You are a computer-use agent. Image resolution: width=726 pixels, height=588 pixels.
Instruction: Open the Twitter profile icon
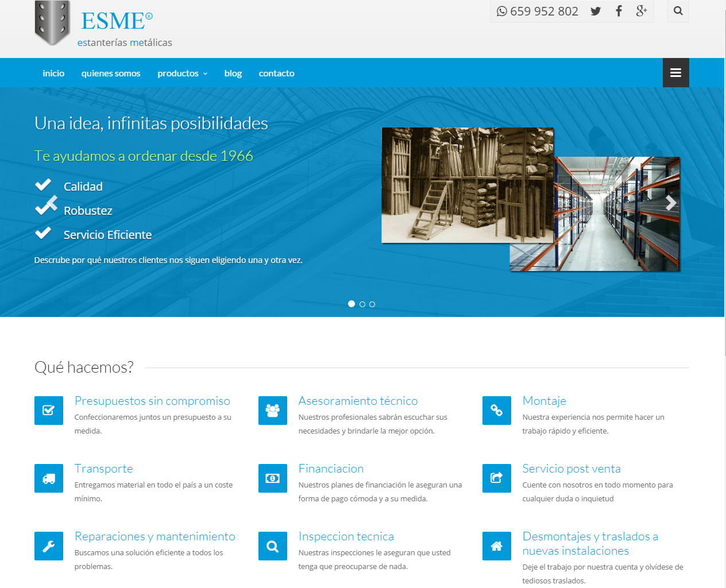(596, 11)
